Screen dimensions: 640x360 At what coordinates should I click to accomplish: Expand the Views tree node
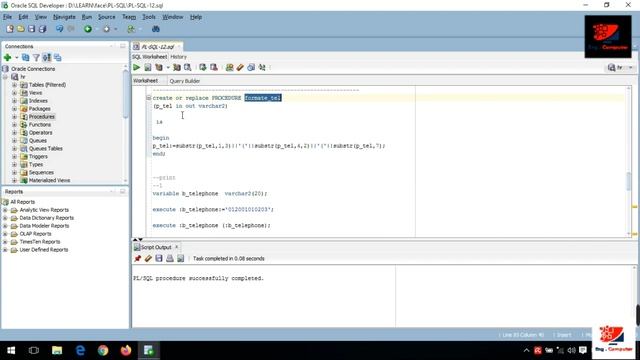click(14, 93)
